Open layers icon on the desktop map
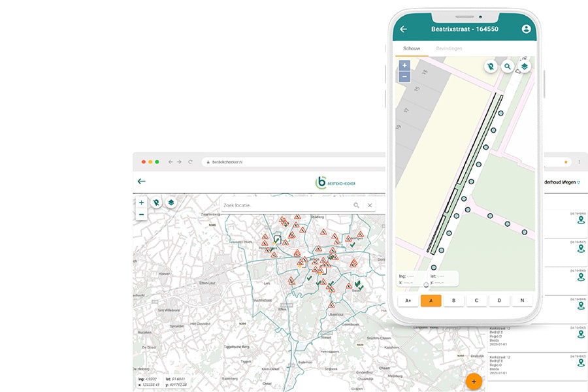Image resolution: width=588 pixels, height=392 pixels. pyautogui.click(x=171, y=203)
